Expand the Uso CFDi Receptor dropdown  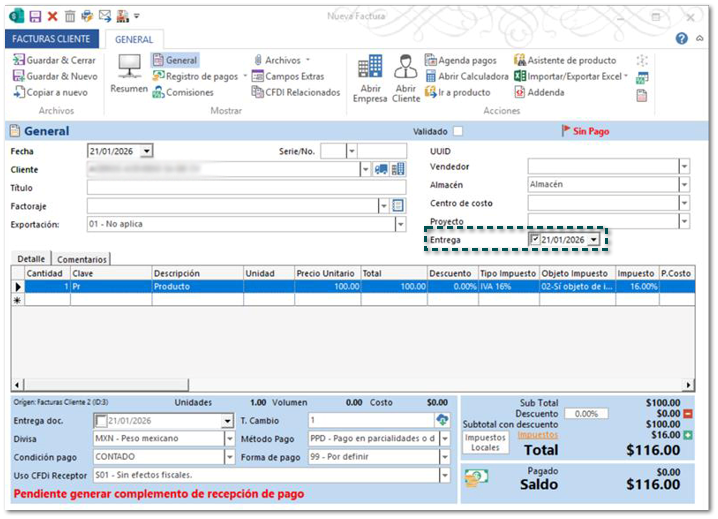coord(445,475)
